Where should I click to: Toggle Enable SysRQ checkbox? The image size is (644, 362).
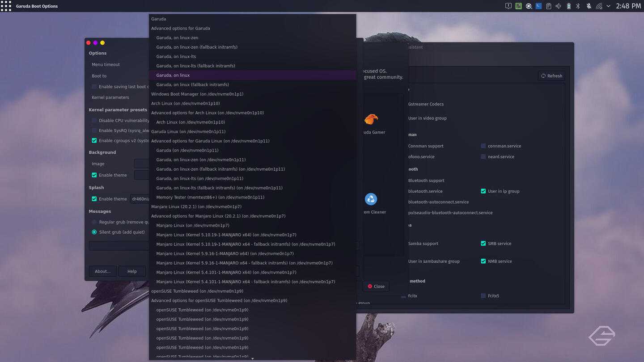(x=94, y=130)
